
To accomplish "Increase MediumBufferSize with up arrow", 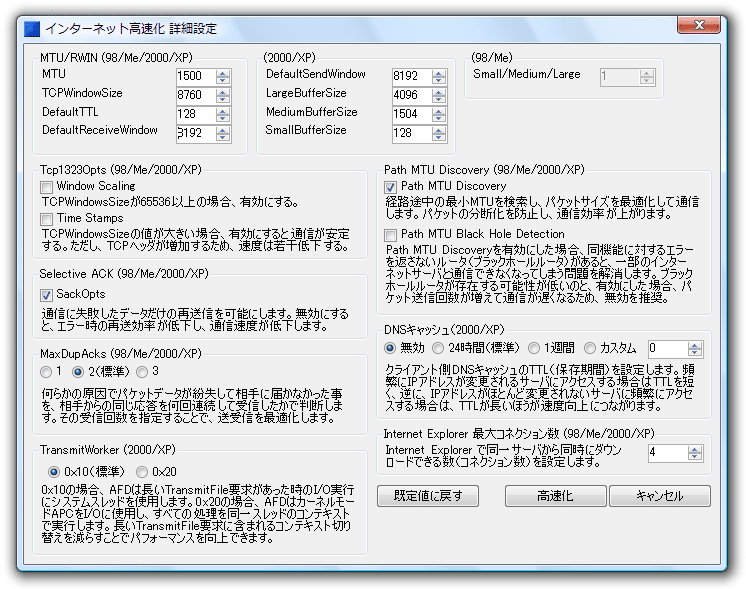I will pyautogui.click(x=439, y=111).
